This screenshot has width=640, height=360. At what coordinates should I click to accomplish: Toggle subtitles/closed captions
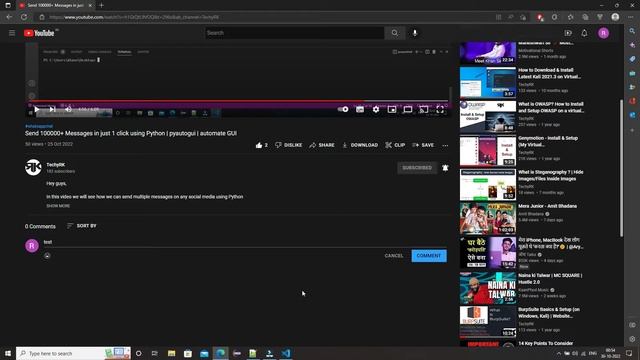360,109
